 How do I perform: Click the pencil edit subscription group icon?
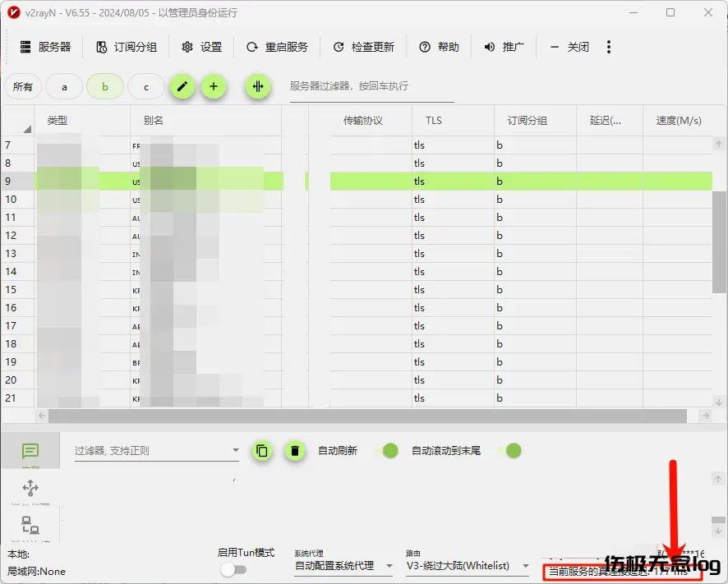pos(182,86)
